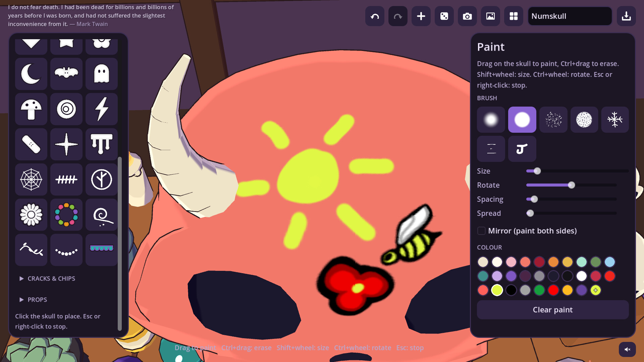Click the undo arrow button
This screenshot has width=644, height=362.
[375, 16]
